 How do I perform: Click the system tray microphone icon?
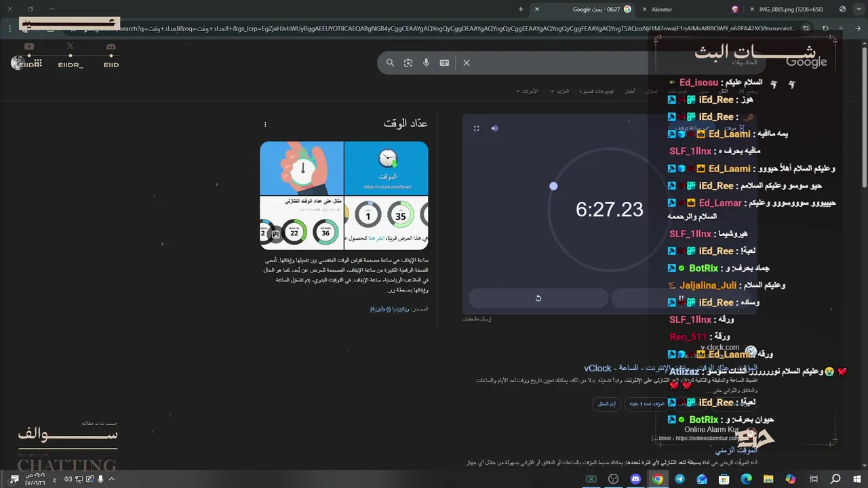pyautogui.click(x=100, y=479)
